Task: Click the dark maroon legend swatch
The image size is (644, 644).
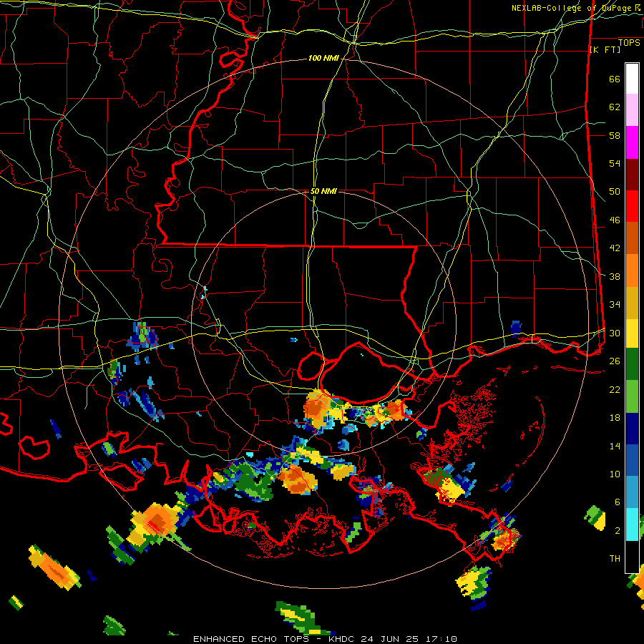Action: [632, 175]
